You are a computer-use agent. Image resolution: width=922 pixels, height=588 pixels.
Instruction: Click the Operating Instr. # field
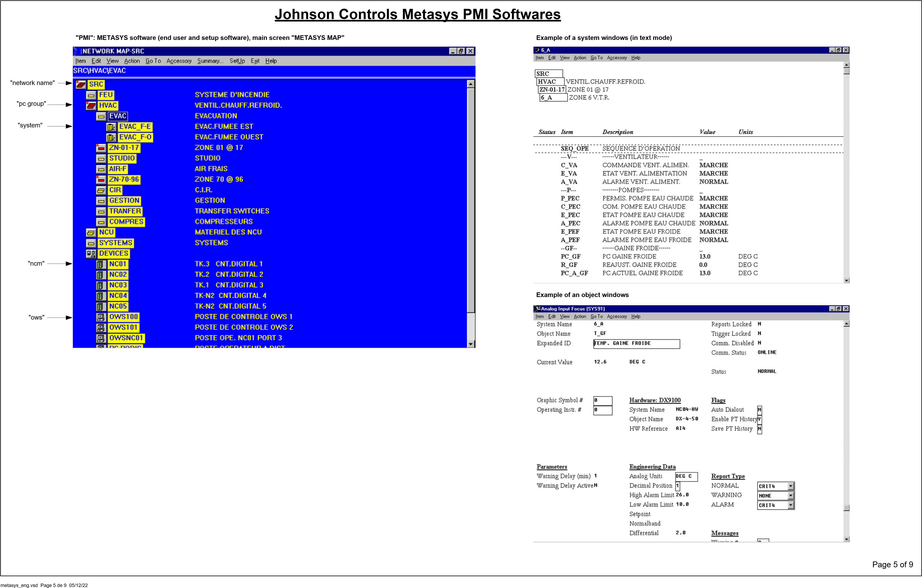[x=603, y=410]
